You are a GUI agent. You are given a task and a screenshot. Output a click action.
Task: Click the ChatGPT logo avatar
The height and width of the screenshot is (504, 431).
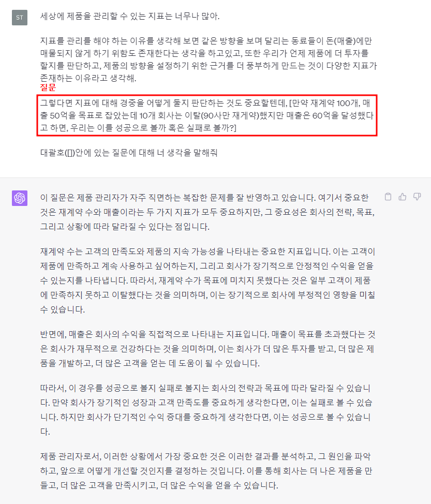pyautogui.click(x=20, y=198)
